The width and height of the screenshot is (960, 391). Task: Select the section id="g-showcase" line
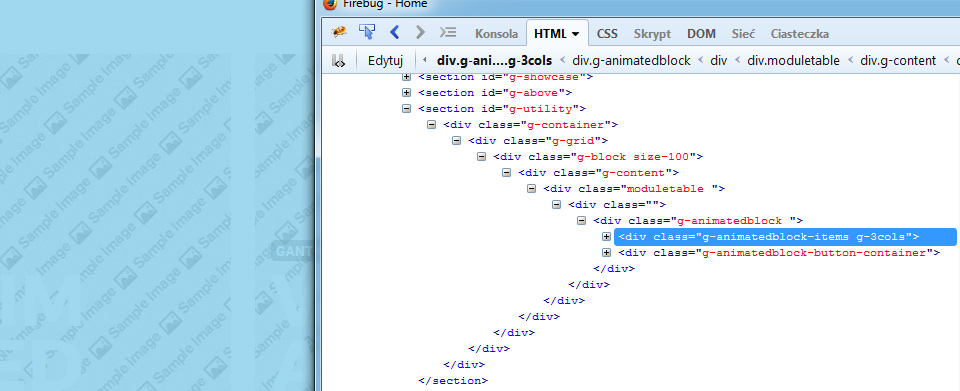coord(506,77)
